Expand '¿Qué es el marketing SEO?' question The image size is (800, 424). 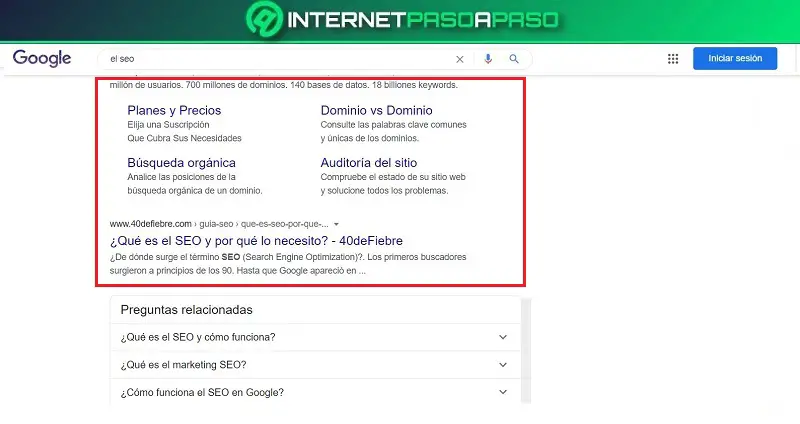[315, 365]
